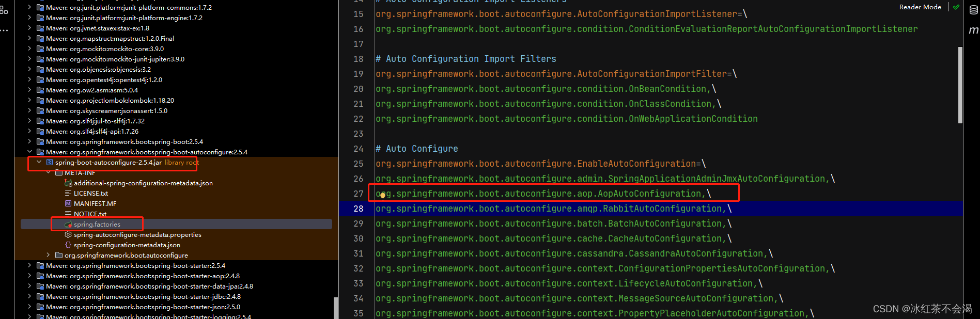The width and height of the screenshot is (980, 319).
Task: Click the LICENSE.txt file icon
Action: pos(68,194)
